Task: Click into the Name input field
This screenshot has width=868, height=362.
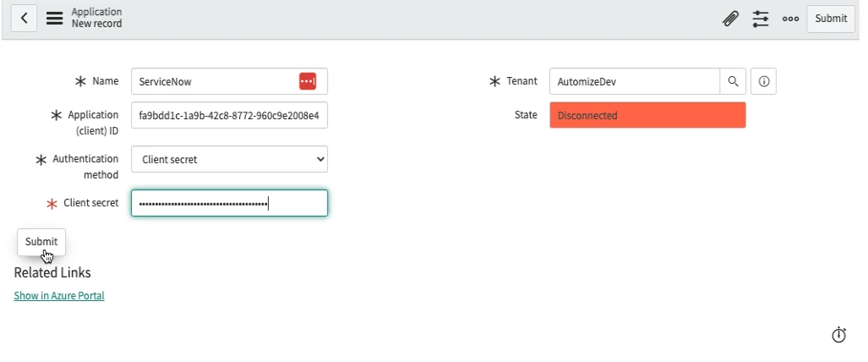Action: point(229,81)
